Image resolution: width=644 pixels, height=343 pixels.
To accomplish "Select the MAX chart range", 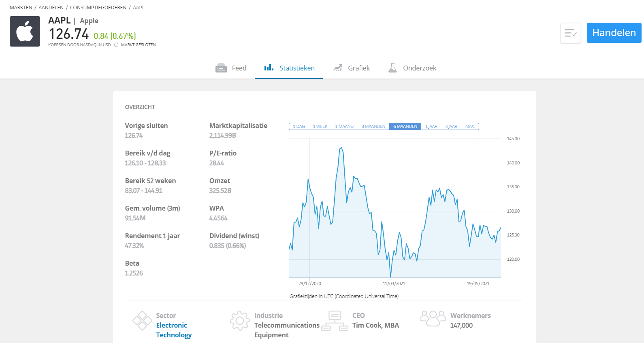I will (470, 126).
